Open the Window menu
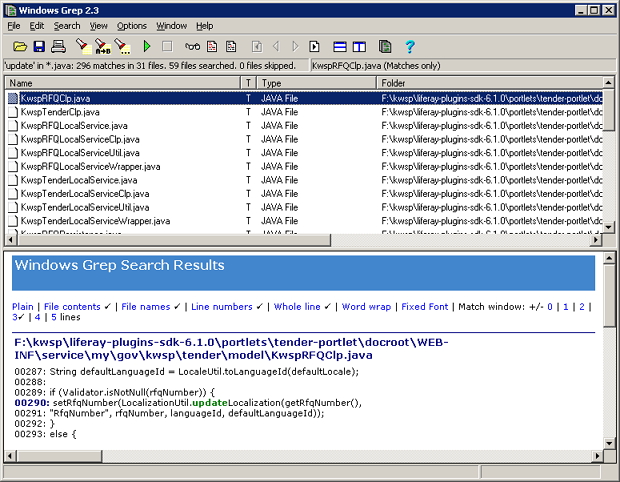Viewport: 620px width, 482px height. coord(172,26)
